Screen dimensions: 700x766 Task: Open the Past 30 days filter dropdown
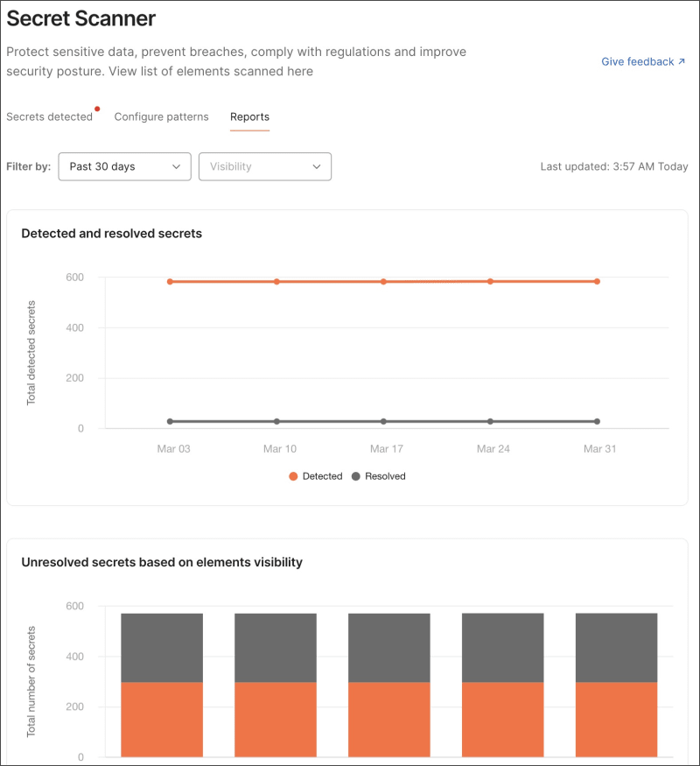124,166
